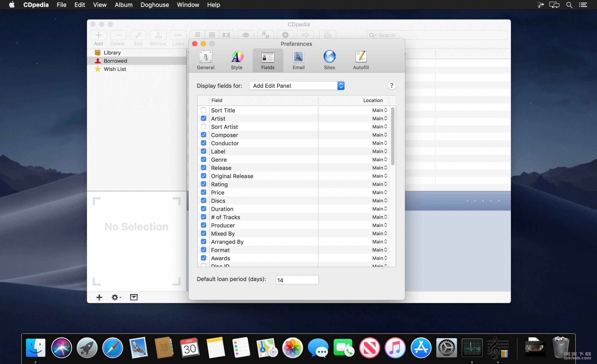Click the full screen arrows toolbar icon
597x364 pixels.
point(265,35)
